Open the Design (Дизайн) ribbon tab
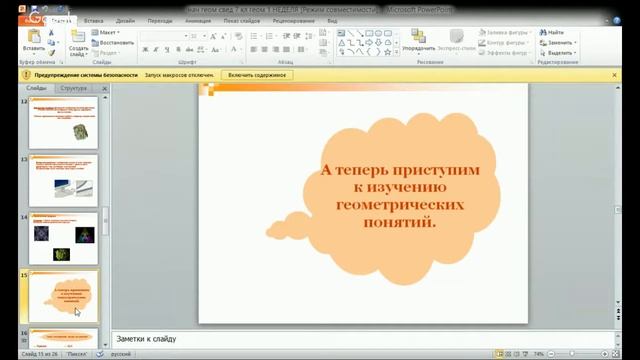 point(125,20)
